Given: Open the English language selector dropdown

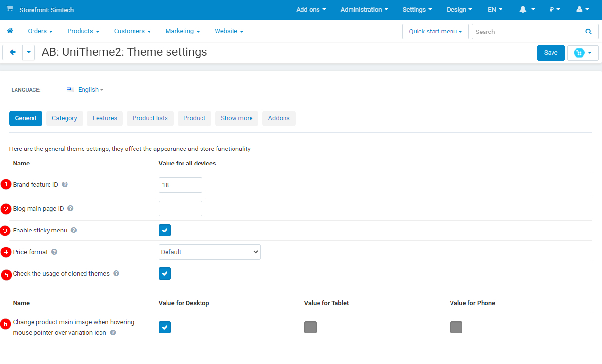Looking at the screenshot, I should coord(91,90).
